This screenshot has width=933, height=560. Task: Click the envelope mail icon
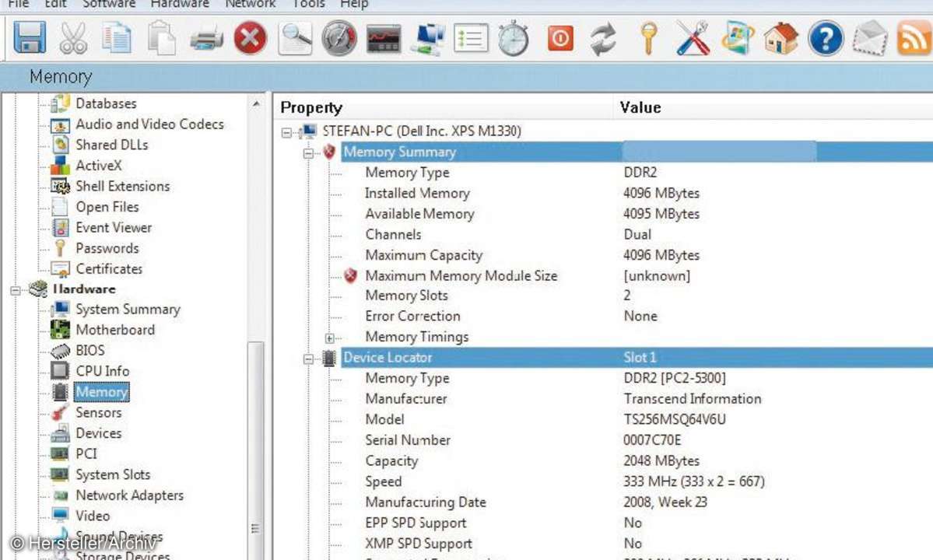870,38
